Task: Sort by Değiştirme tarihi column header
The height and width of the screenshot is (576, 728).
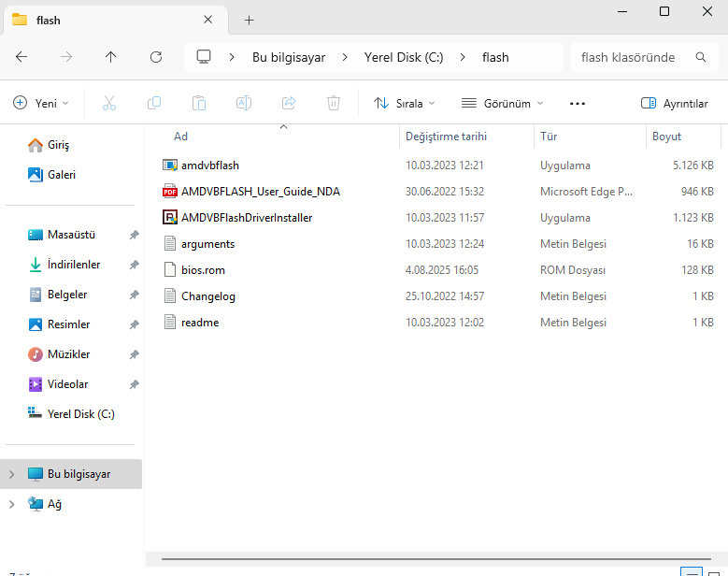Action: tap(466, 137)
